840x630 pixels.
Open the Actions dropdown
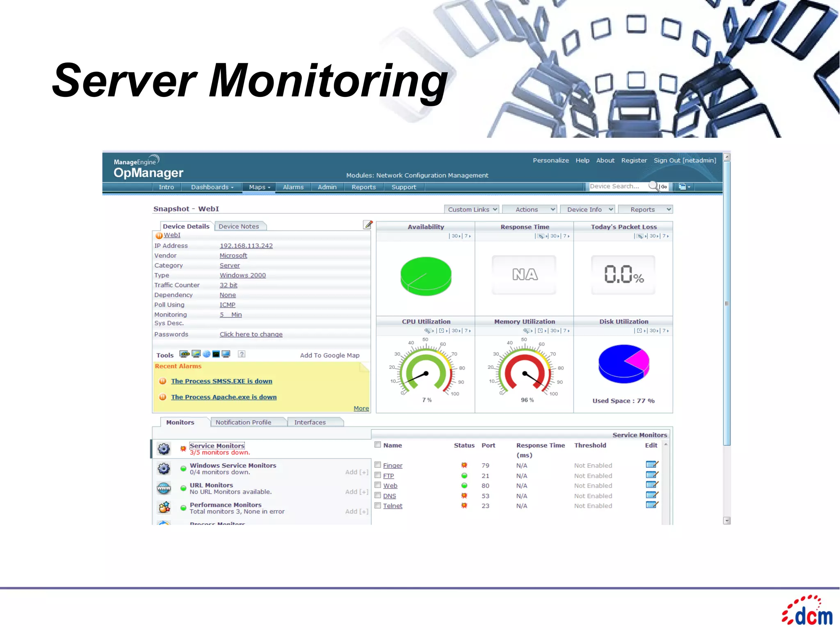click(530, 209)
